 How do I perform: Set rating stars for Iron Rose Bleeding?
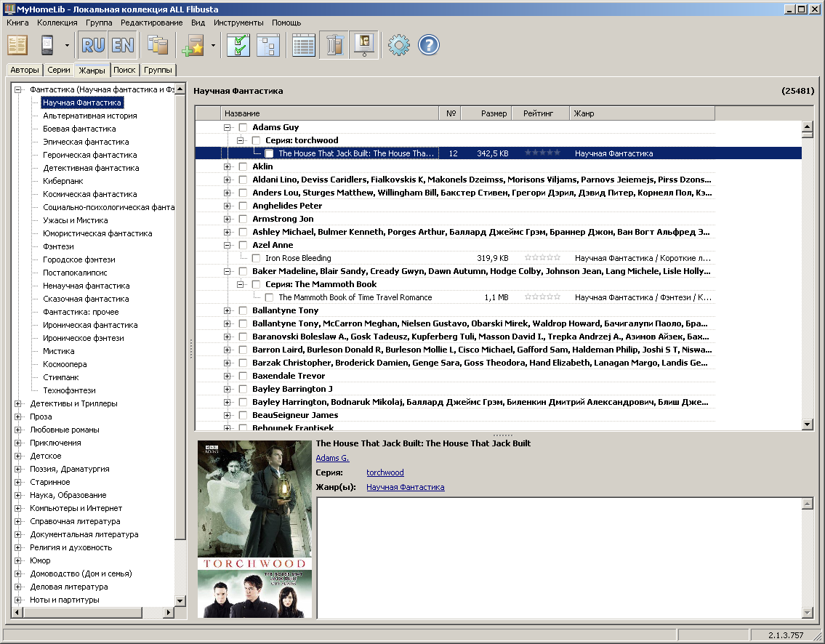tap(542, 258)
